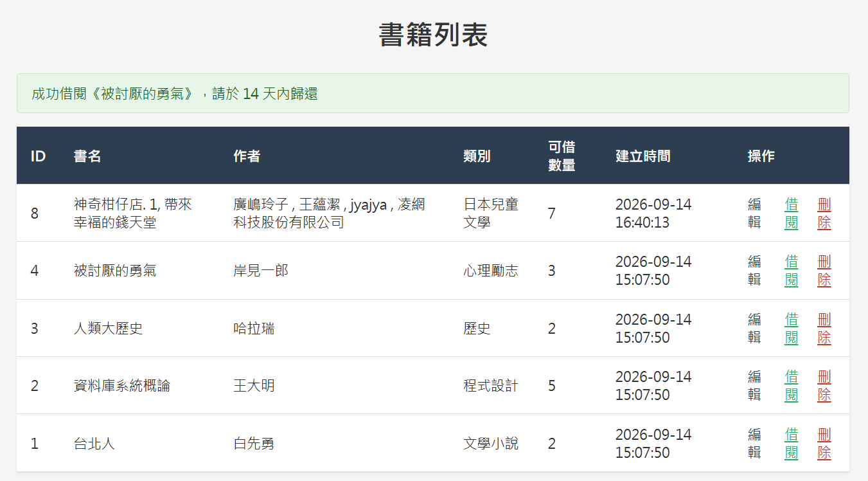Delete 人類大歷史 row
The height and width of the screenshot is (481, 868).
click(824, 329)
